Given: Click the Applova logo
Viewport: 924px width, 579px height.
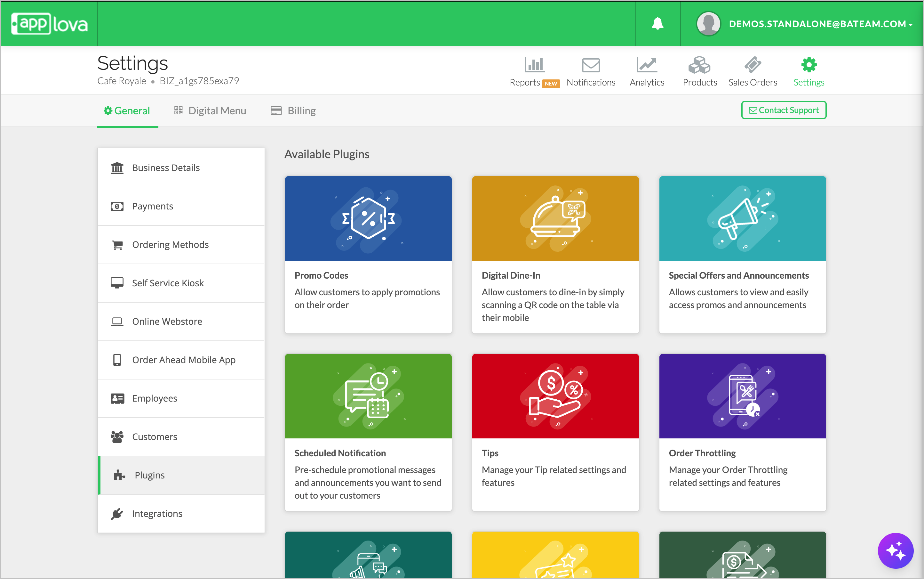Looking at the screenshot, I should (x=49, y=24).
